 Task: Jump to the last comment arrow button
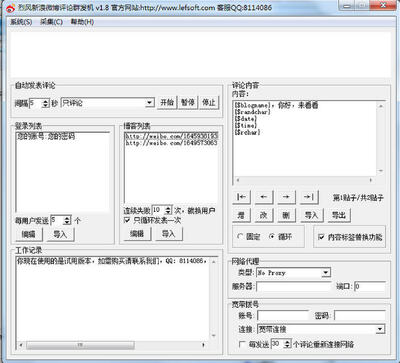tap(309, 197)
